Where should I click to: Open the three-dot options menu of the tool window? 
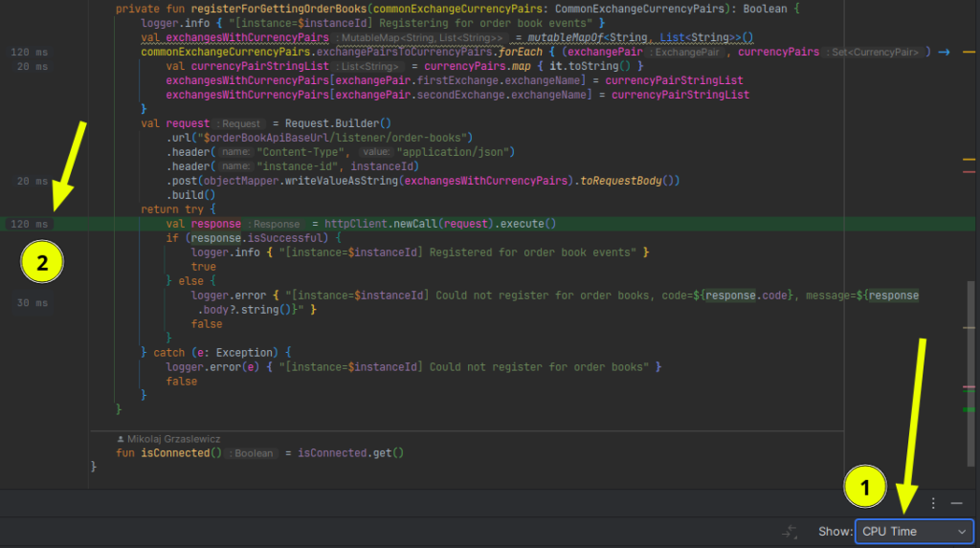[933, 503]
